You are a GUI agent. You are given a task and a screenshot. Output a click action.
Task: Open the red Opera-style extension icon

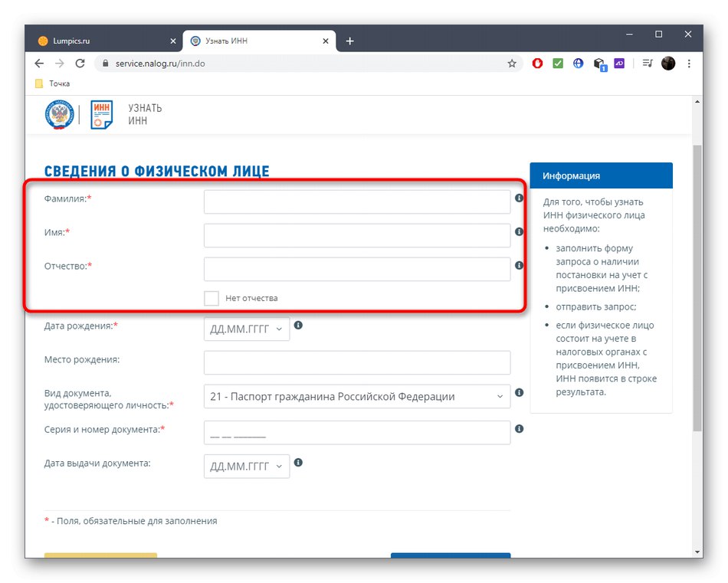coord(537,63)
